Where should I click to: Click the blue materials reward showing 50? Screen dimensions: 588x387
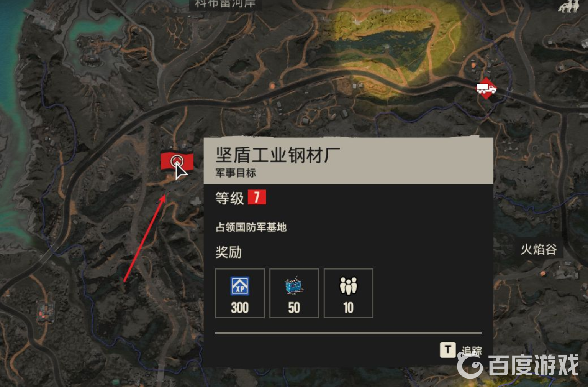[294, 293]
